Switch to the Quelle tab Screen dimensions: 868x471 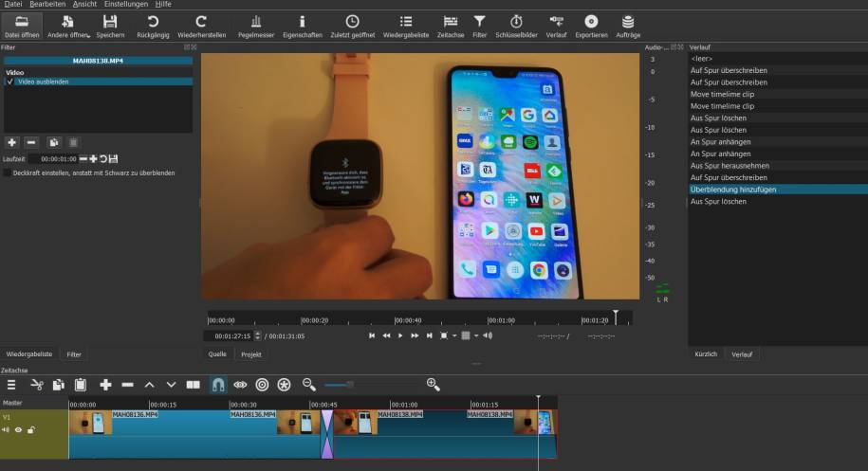(x=217, y=354)
